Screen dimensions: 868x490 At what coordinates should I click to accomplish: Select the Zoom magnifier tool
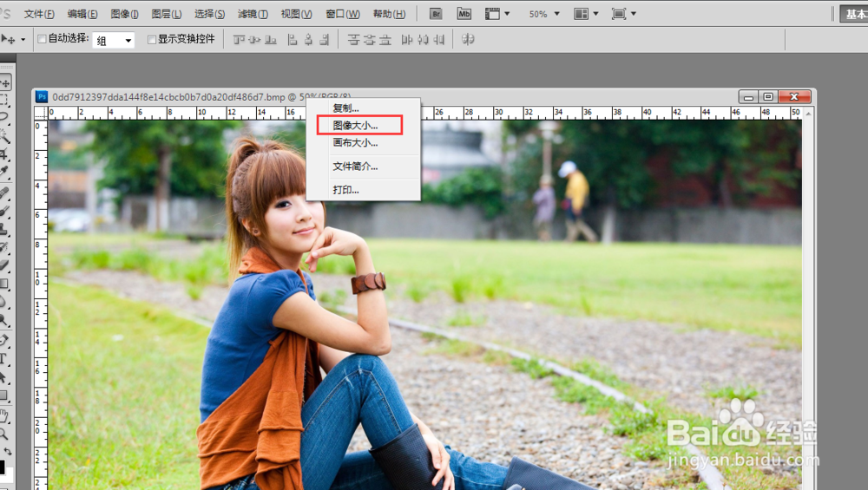click(4, 433)
